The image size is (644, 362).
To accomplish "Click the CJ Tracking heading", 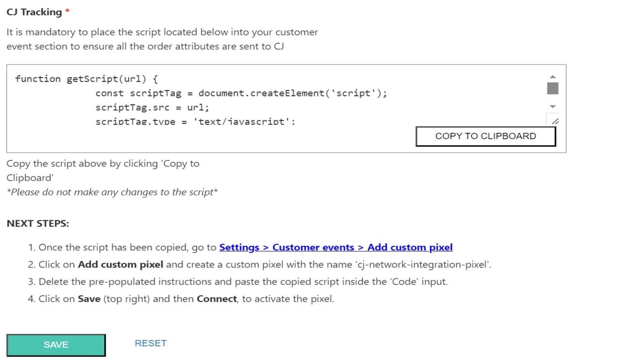I will tap(34, 12).
